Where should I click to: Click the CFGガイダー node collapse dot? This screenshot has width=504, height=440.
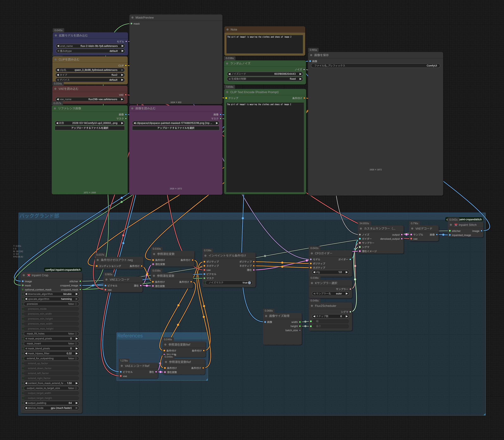point(312,253)
